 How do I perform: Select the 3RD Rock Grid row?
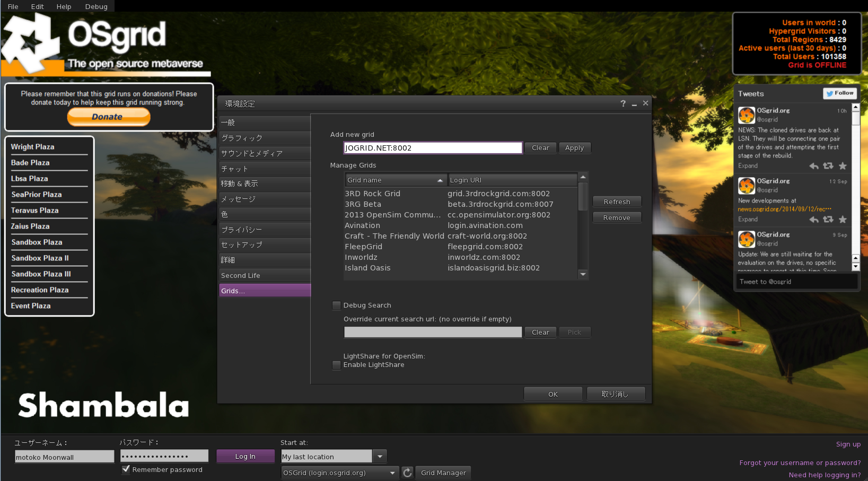460,194
